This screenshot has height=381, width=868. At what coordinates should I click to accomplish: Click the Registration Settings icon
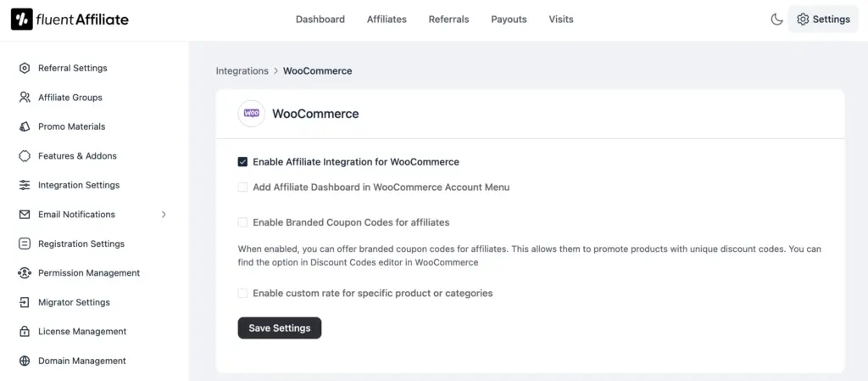click(25, 244)
